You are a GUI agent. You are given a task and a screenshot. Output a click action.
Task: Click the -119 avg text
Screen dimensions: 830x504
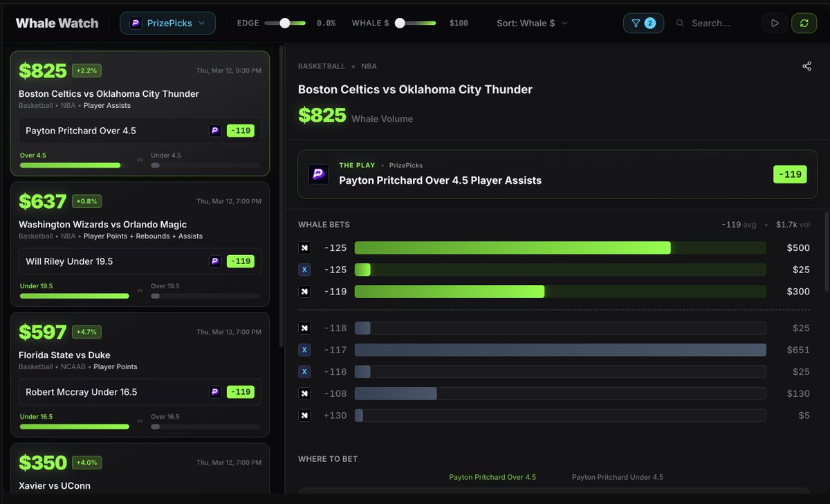click(739, 225)
